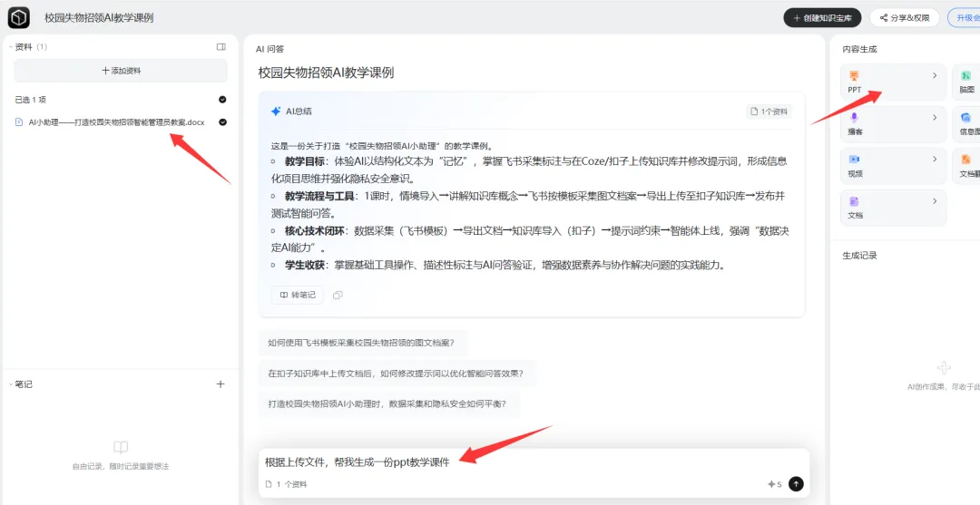Click the 创建知识宝库 button
Screen dimensions: 980x505
[x=822, y=18]
